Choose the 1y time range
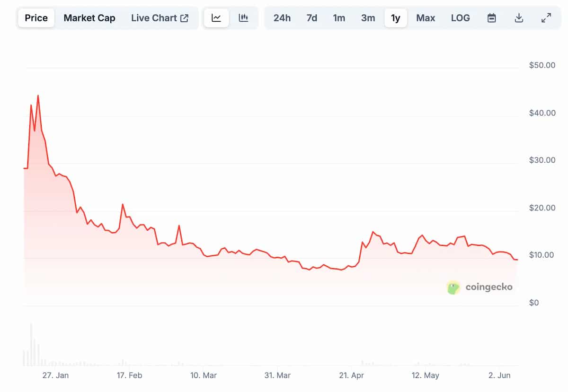The height and width of the screenshot is (392, 568). pos(396,18)
